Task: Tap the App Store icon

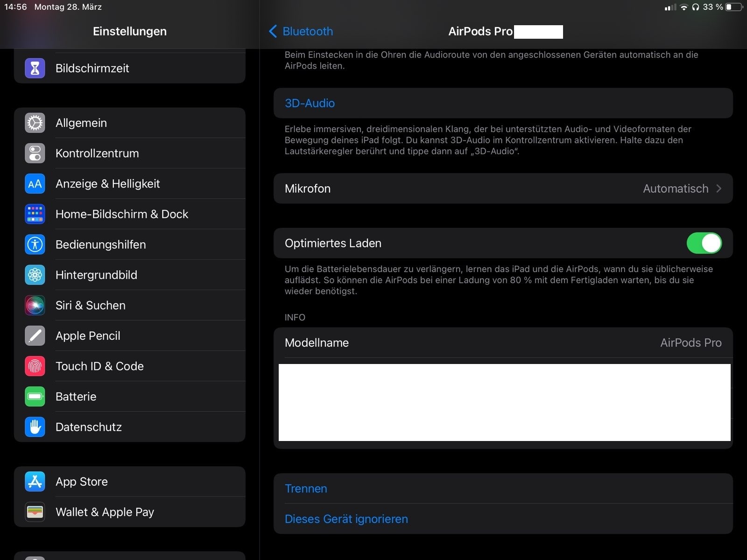Action: pos(35,482)
